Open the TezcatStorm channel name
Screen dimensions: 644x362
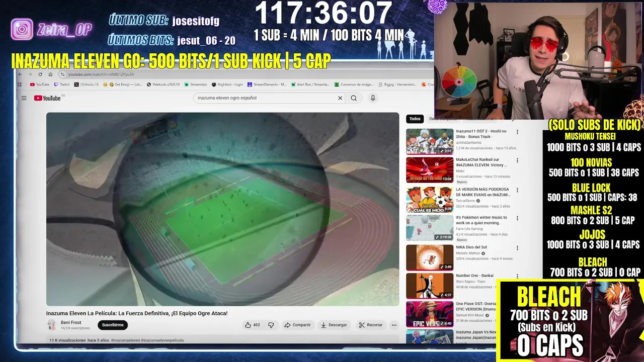[466, 201]
